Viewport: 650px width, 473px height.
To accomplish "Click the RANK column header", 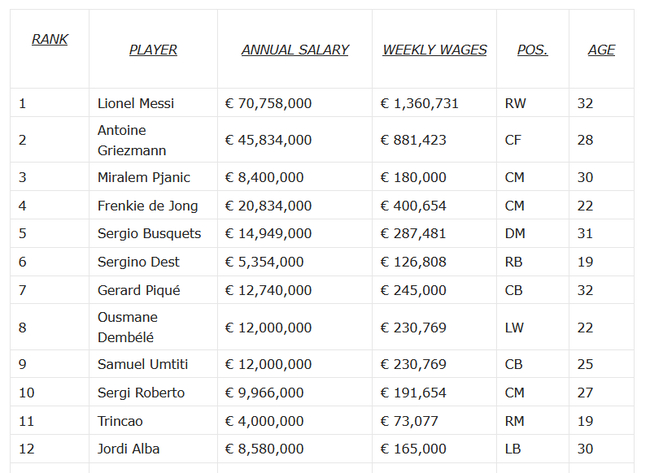I will pos(50,40).
